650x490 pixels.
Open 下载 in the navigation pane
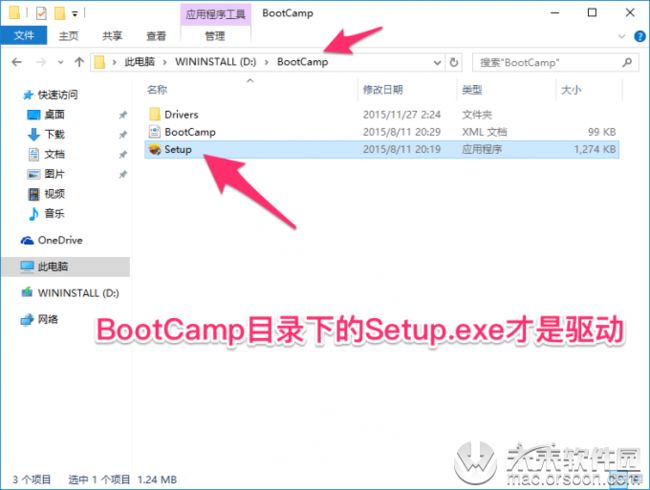(x=54, y=134)
